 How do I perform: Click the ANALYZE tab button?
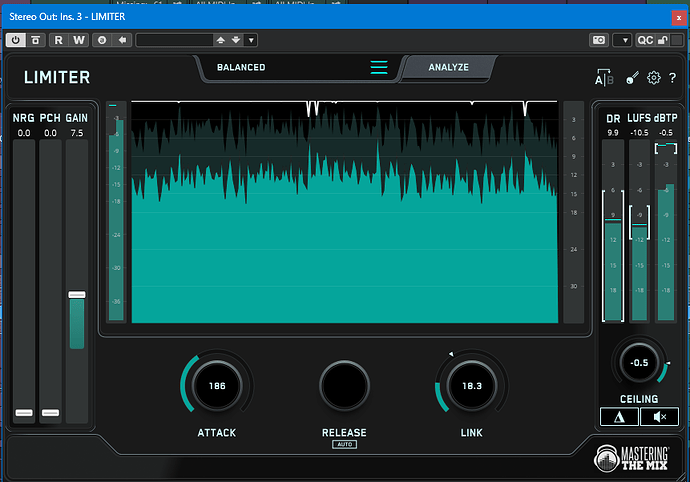[x=448, y=67]
